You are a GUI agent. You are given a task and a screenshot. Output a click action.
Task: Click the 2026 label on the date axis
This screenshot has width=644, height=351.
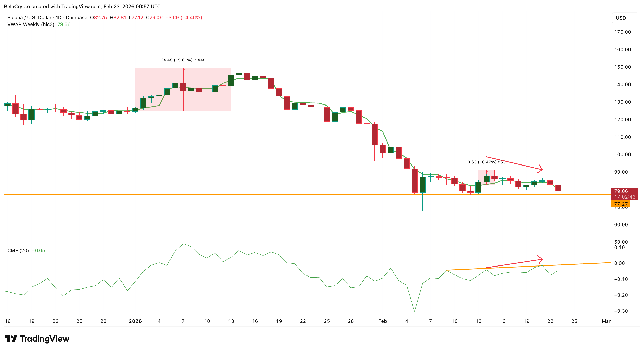click(x=136, y=322)
